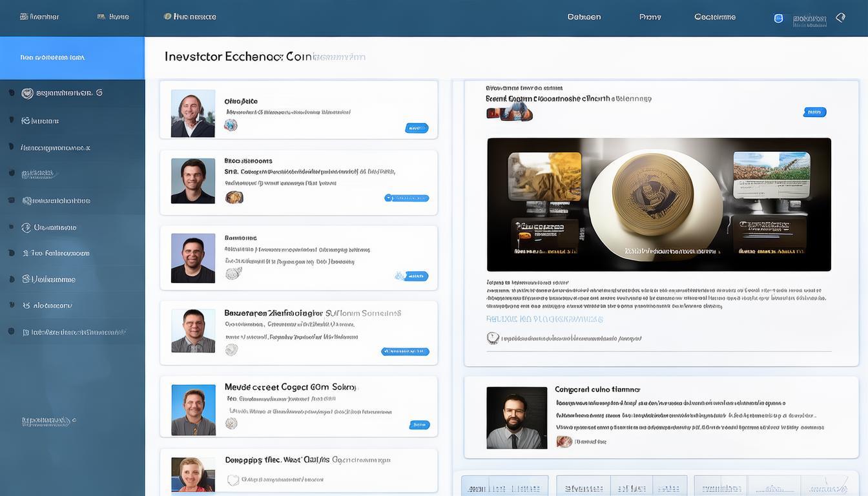The width and height of the screenshot is (868, 496).
Task: Click the gold coin icon in second investor card
Action: tap(234, 198)
